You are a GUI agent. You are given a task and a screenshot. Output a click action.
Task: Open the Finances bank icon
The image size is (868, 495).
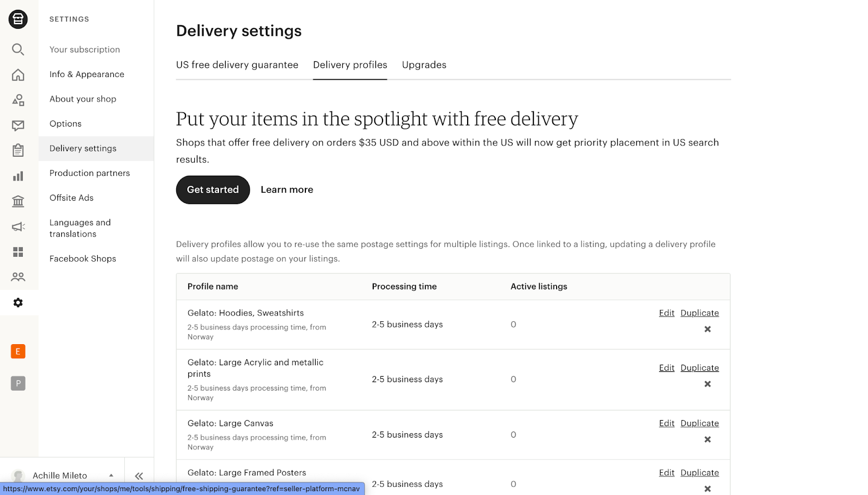(18, 201)
